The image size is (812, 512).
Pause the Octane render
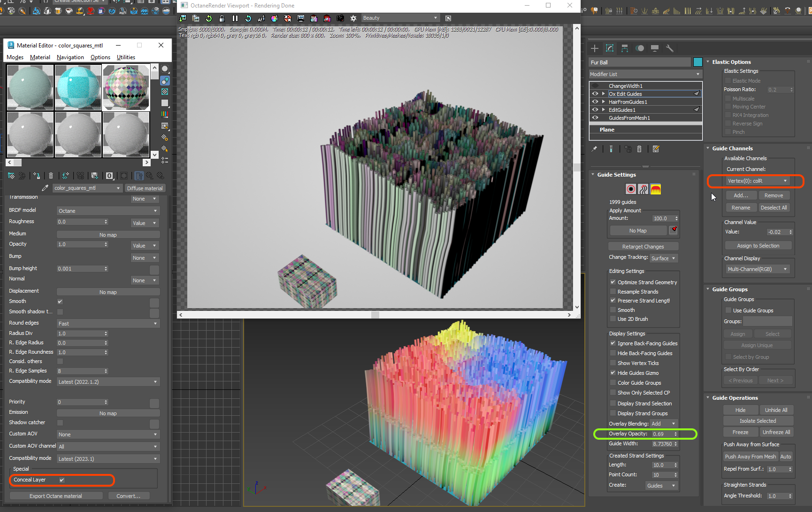tap(235, 18)
